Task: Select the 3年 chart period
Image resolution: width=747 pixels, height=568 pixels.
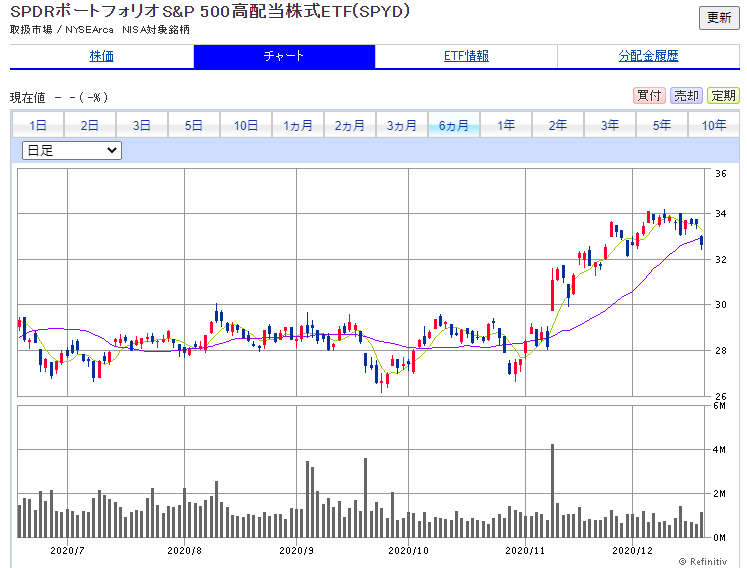Action: pos(610,125)
